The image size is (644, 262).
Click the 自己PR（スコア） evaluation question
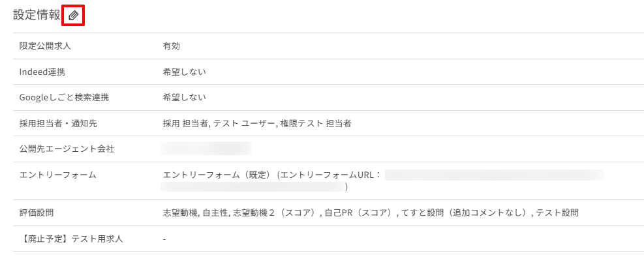pyautogui.click(x=358, y=213)
